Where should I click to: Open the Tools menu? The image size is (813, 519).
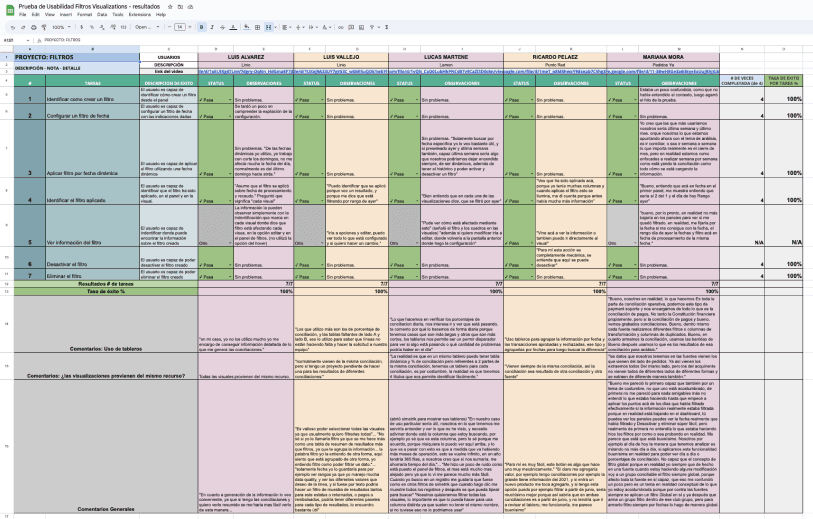point(118,15)
